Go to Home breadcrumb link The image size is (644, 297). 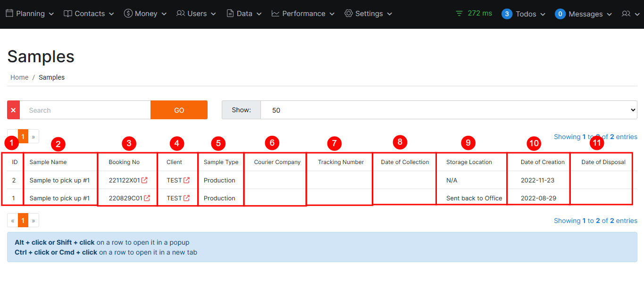point(19,77)
